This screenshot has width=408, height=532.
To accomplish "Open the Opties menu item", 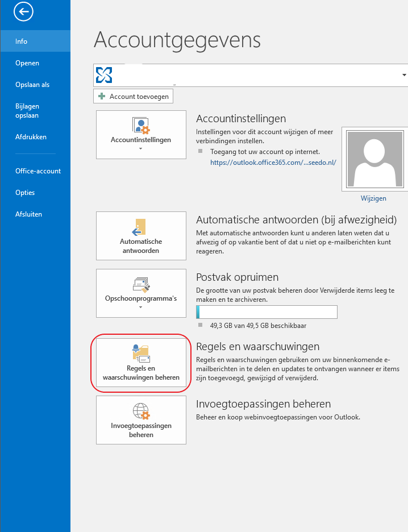I will 25,193.
